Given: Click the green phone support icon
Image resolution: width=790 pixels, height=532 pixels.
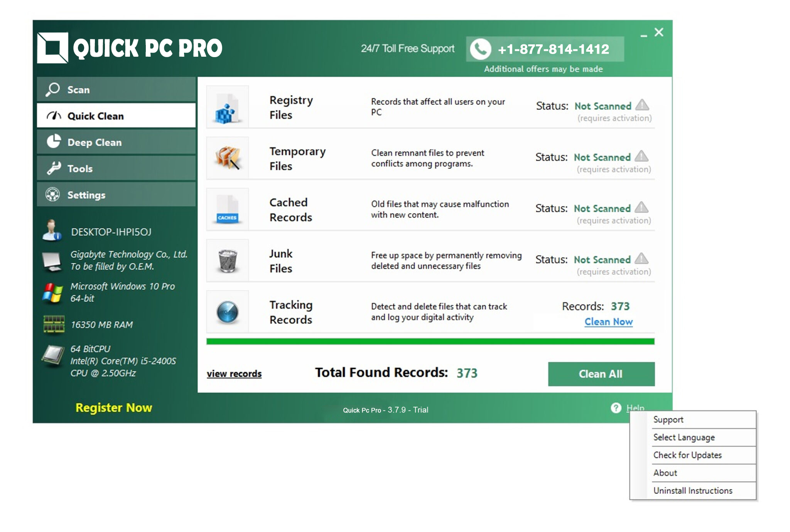Looking at the screenshot, I should coord(480,49).
